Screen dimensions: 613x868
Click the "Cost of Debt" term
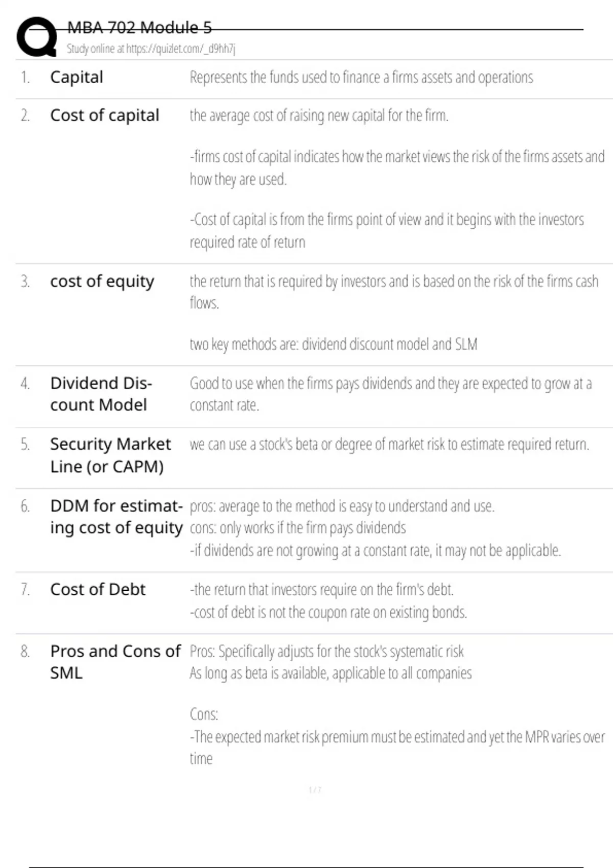point(98,590)
